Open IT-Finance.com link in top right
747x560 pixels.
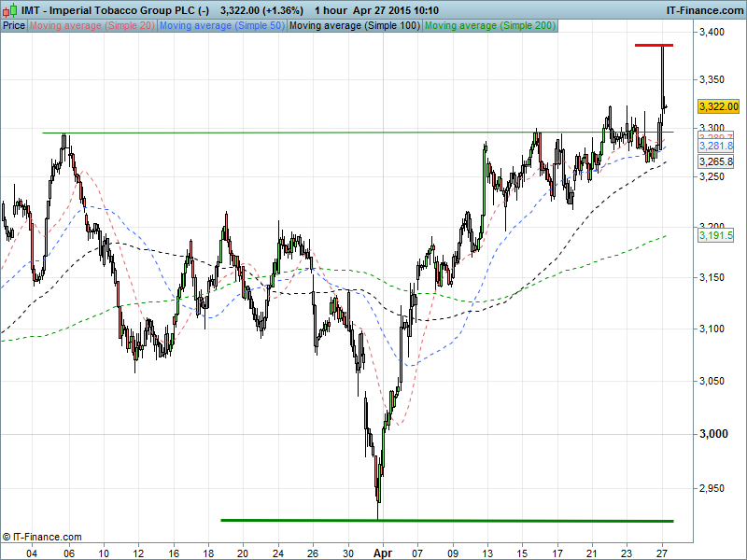click(x=703, y=9)
